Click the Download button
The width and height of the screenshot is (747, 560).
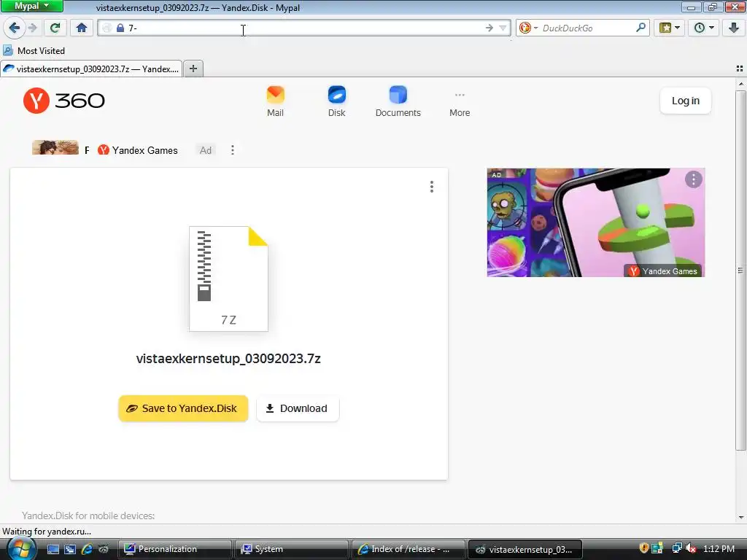298,408
